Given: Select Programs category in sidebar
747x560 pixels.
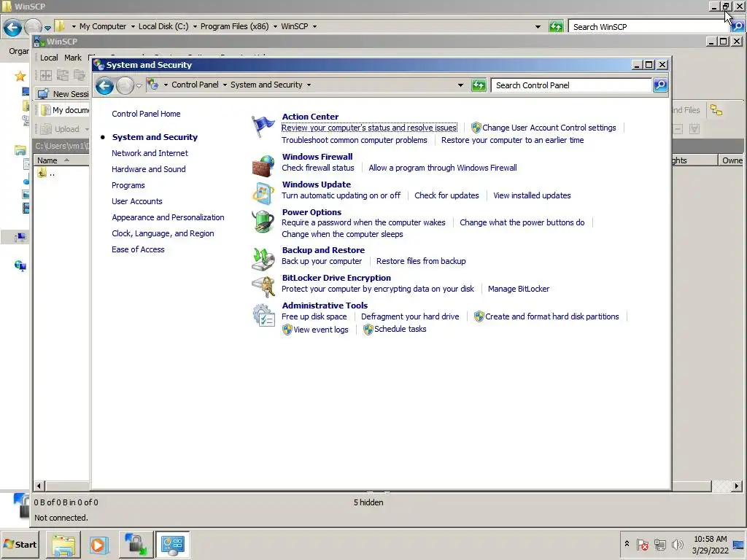Looking at the screenshot, I should tap(128, 185).
